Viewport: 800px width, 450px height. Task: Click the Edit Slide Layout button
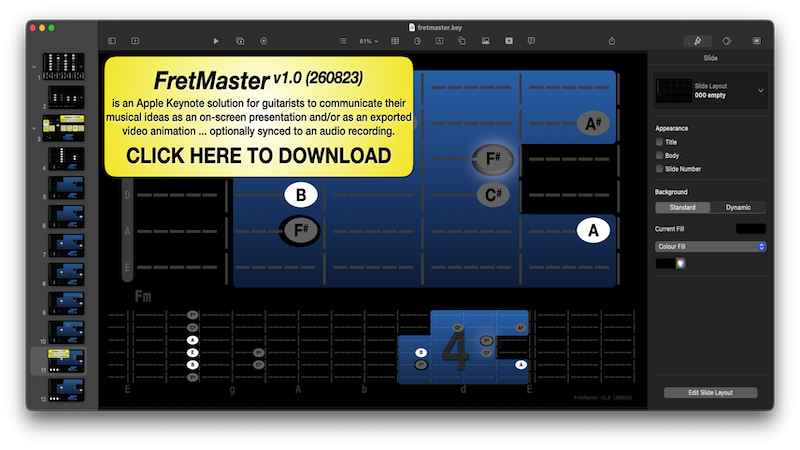tap(710, 392)
